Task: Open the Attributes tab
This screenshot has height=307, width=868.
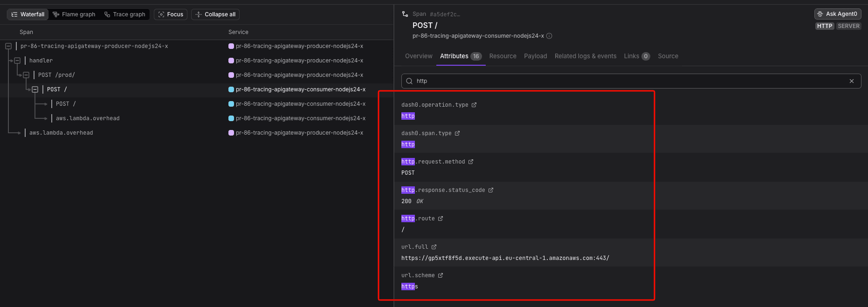Action: pyautogui.click(x=461, y=56)
